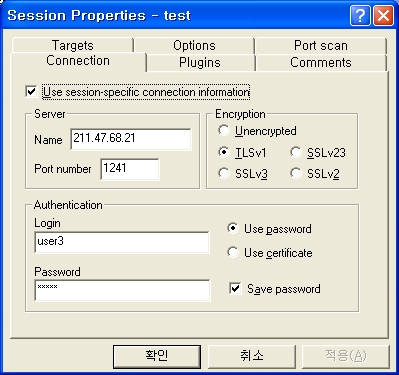Choose the SSLv3 radio button
Image resolution: width=399 pixels, height=375 pixels.
pos(224,173)
